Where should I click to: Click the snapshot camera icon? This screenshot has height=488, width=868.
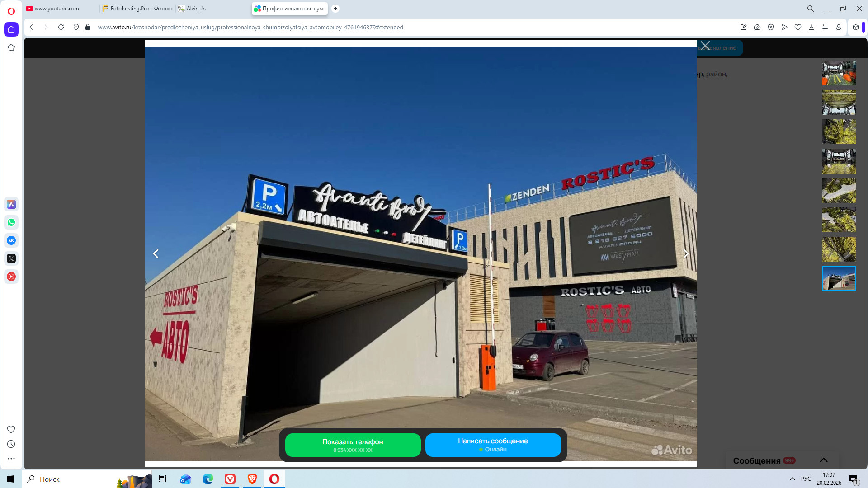(x=757, y=27)
